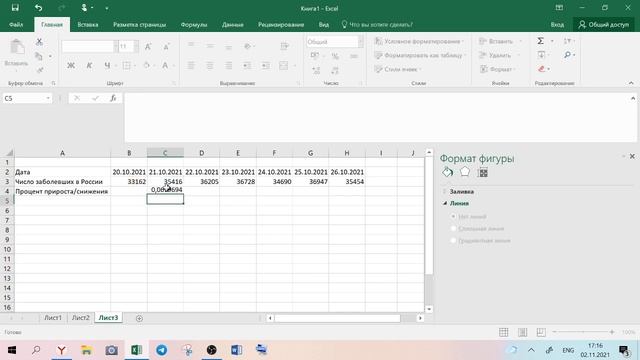This screenshot has width=640, height=360.
Task: Click the Paste clipboard icon
Action: 17,47
